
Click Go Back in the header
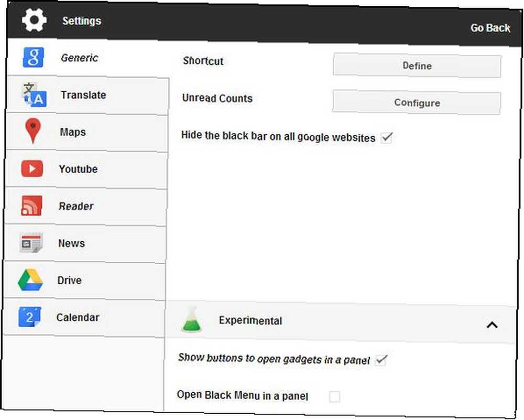pos(490,28)
